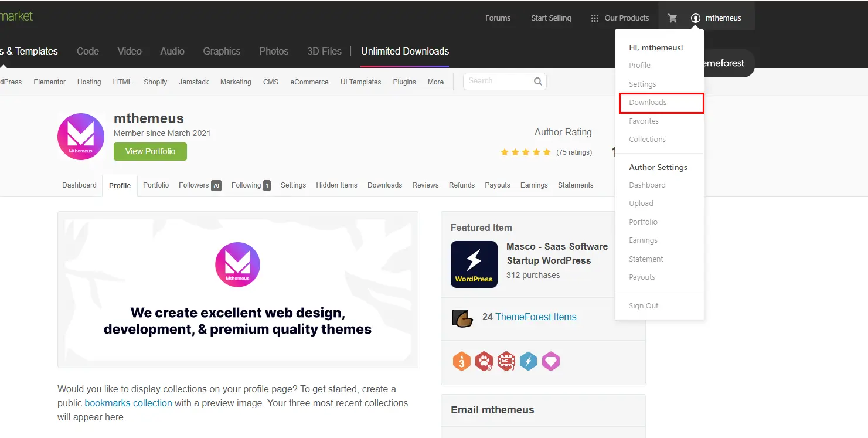The height and width of the screenshot is (438, 868).
Task: Click Sign Out in the dropdown
Action: tap(644, 306)
